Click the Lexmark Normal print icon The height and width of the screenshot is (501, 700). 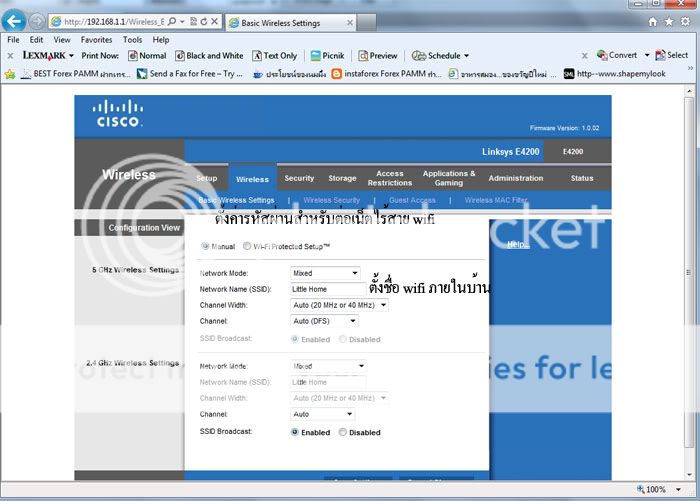click(x=133, y=56)
